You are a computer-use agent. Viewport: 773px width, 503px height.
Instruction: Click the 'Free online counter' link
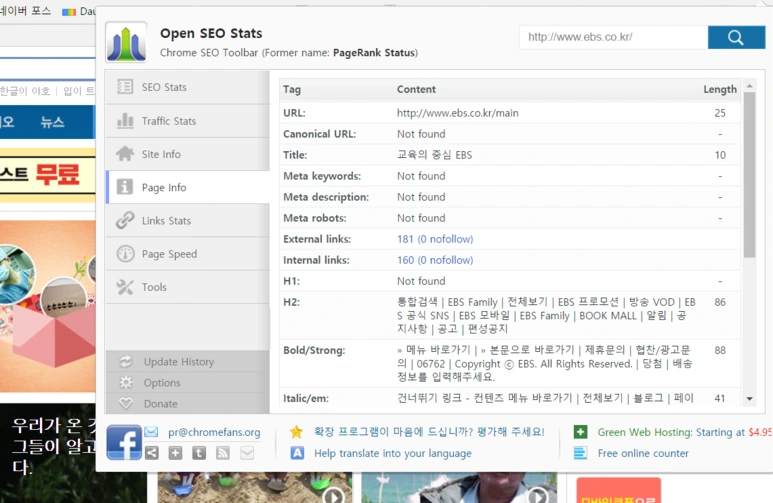(643, 453)
